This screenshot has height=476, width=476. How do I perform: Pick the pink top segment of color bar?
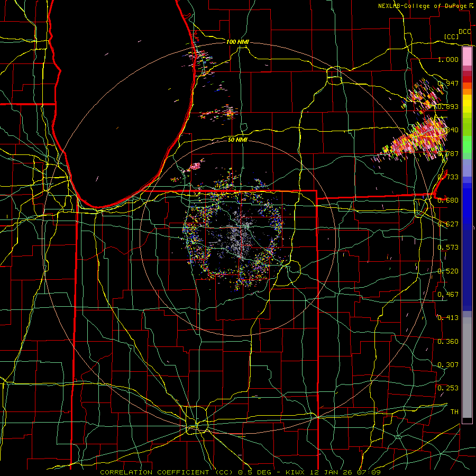pos(467,56)
